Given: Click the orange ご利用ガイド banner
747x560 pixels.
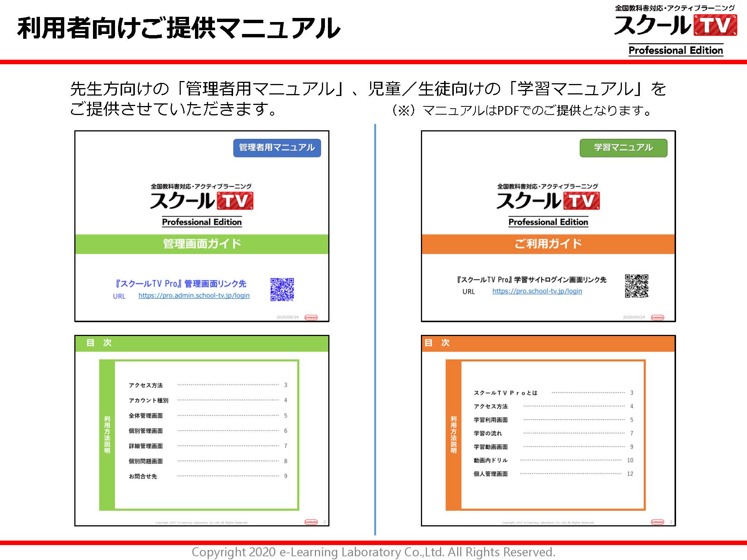Looking at the screenshot, I should point(548,244).
